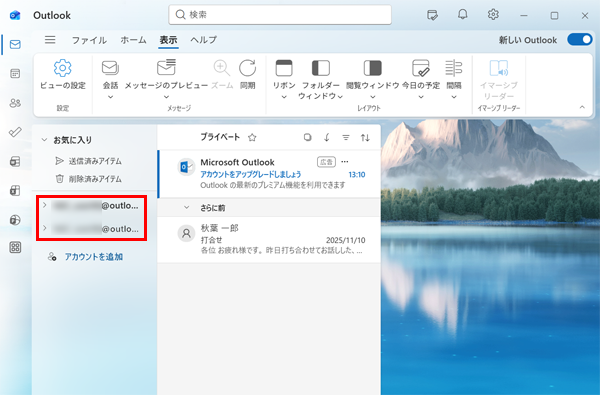Click the more options dots on Microsoft Outlook ad

click(345, 162)
